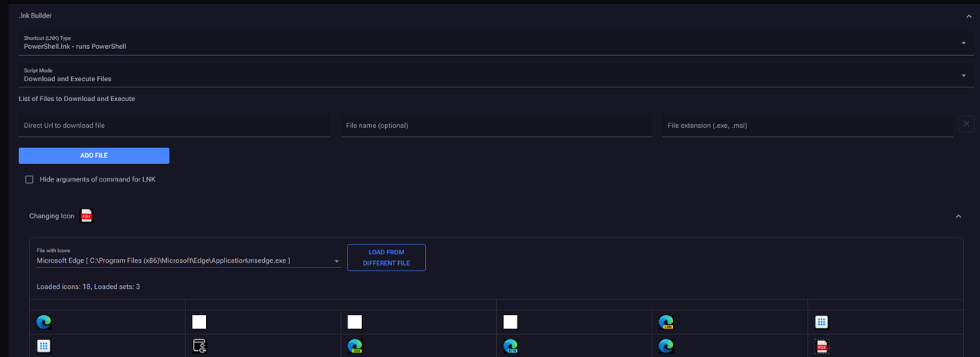Viewport: 980px width, 357px height.
Task: Focus the File name (optional) field
Action: pos(496,125)
